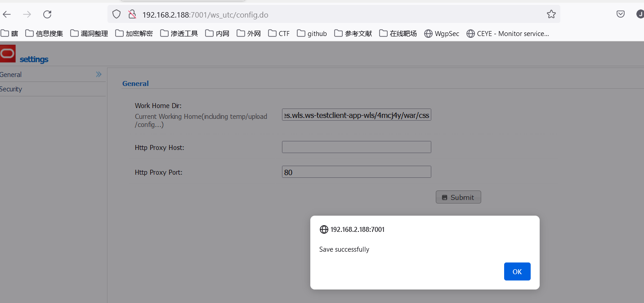
Task: Click the red Oracle logo icon
Action: click(8, 54)
